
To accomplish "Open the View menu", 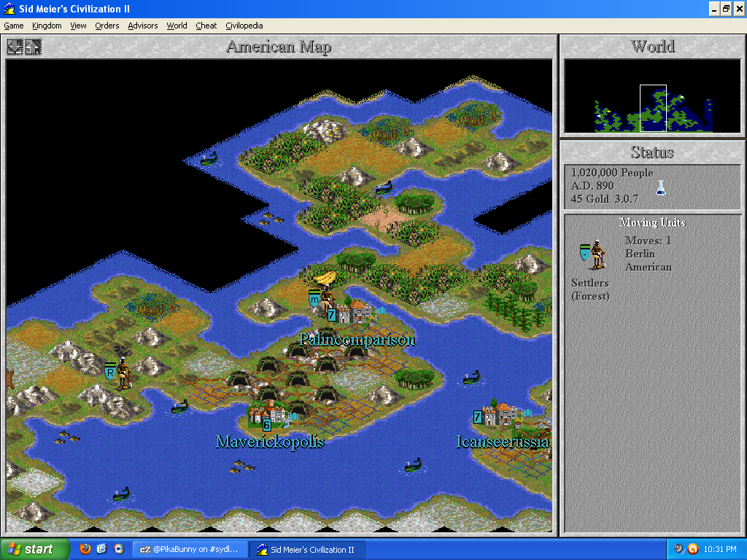I will (78, 26).
